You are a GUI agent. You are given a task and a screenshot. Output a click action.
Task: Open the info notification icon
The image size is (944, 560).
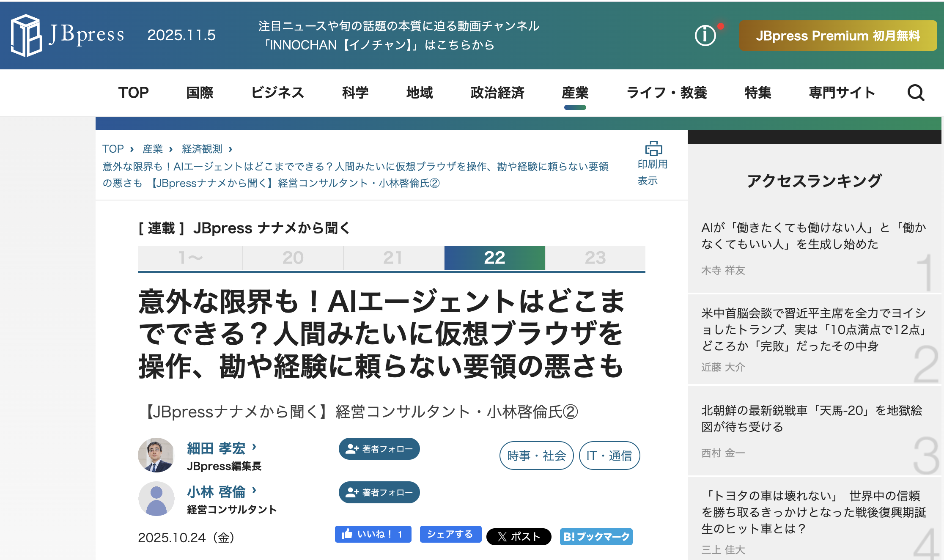705,35
